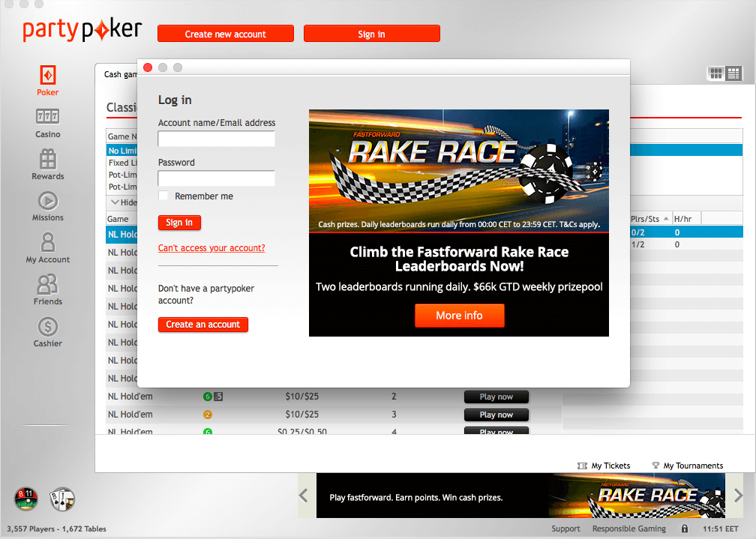Click Create new account in the header
Viewport: 756px width, 539px height.
[226, 34]
